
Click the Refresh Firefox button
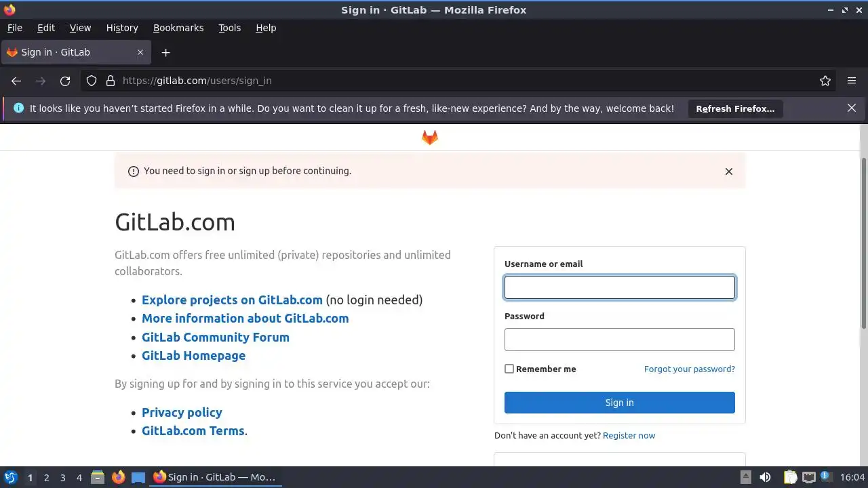[x=735, y=108]
